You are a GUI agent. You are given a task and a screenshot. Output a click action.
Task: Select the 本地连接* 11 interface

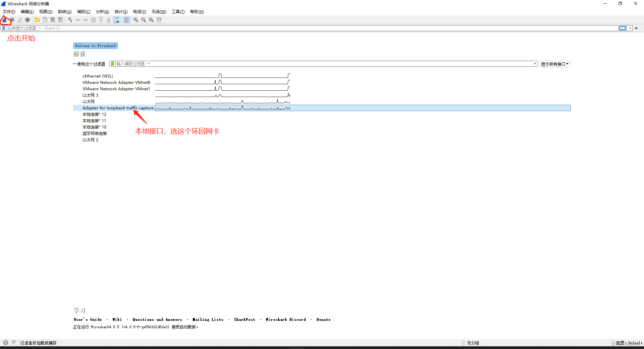(x=322, y=120)
